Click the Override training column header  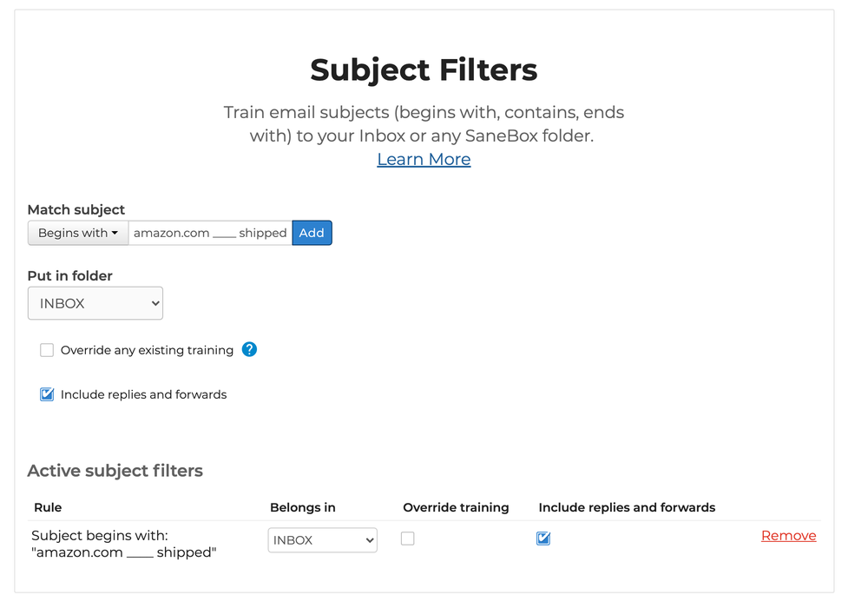pos(456,507)
